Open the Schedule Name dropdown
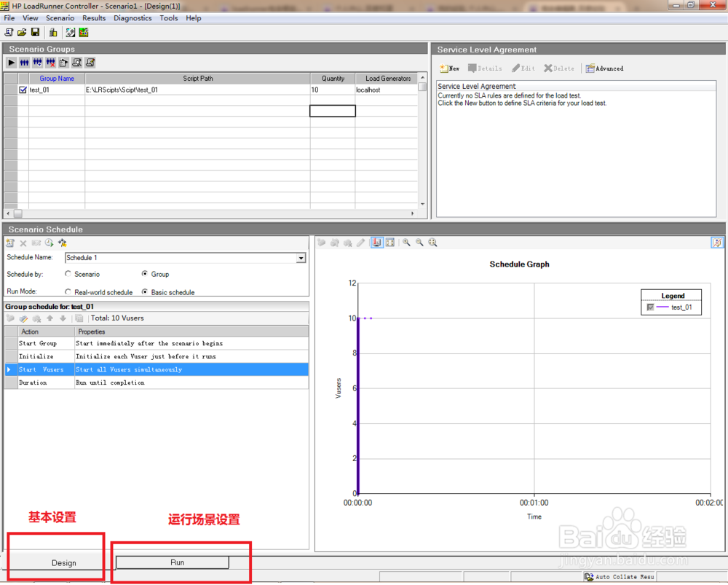The width and height of the screenshot is (728, 585). point(301,258)
